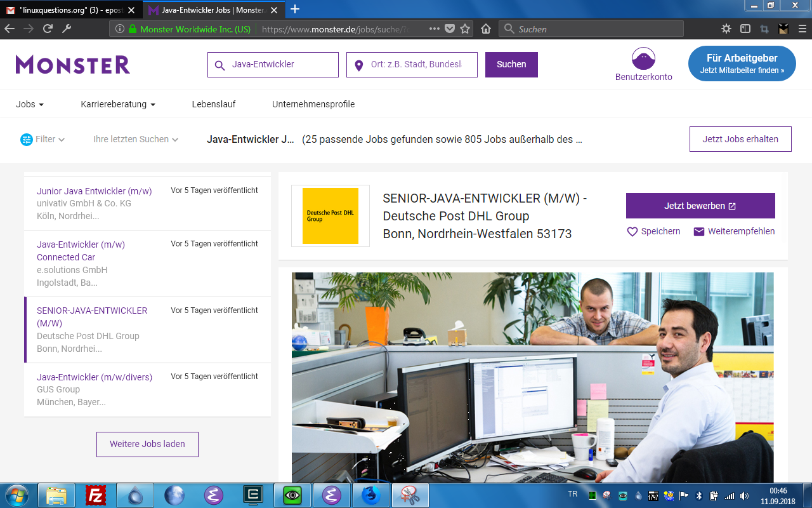
Task: Open Windows Explorer folder in taskbar
Action: point(56,495)
